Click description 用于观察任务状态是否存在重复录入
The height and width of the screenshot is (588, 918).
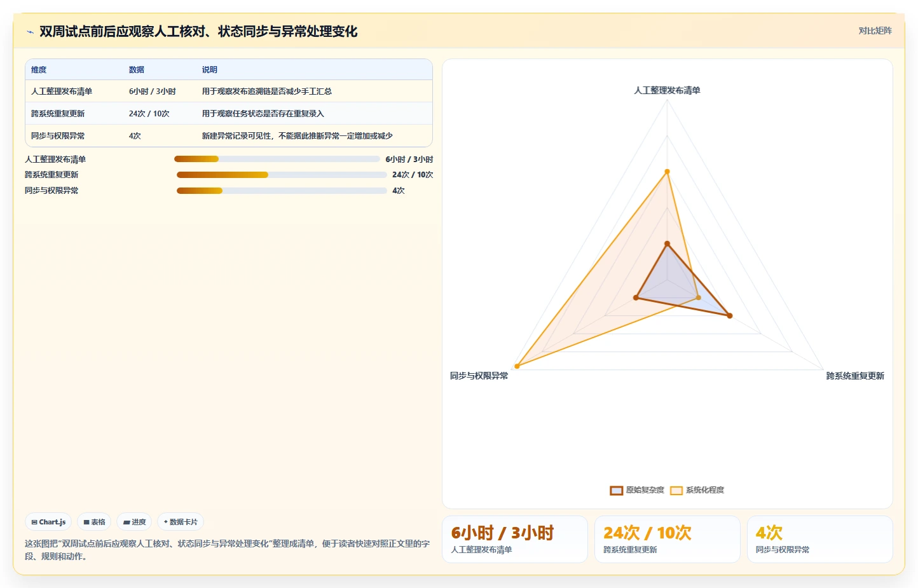pos(263,114)
